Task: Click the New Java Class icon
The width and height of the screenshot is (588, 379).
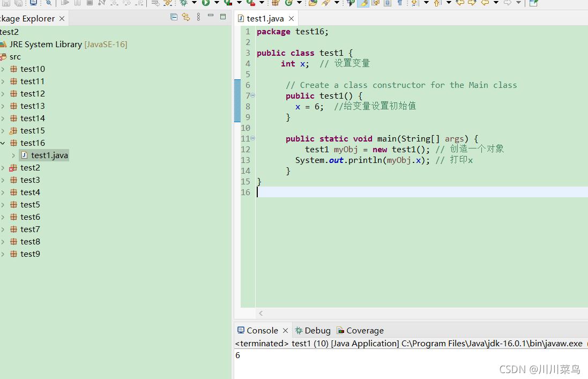Action: [x=288, y=3]
